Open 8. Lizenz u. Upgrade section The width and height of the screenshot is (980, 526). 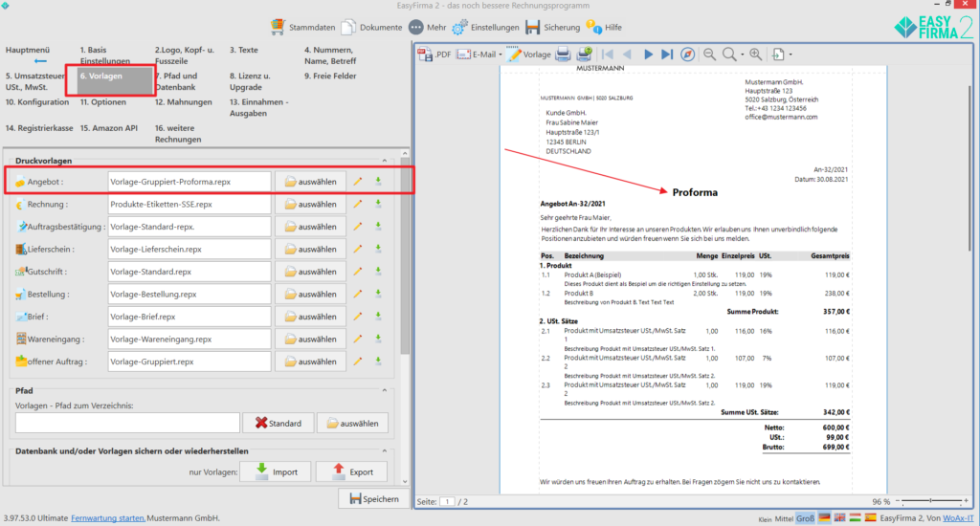coord(250,81)
